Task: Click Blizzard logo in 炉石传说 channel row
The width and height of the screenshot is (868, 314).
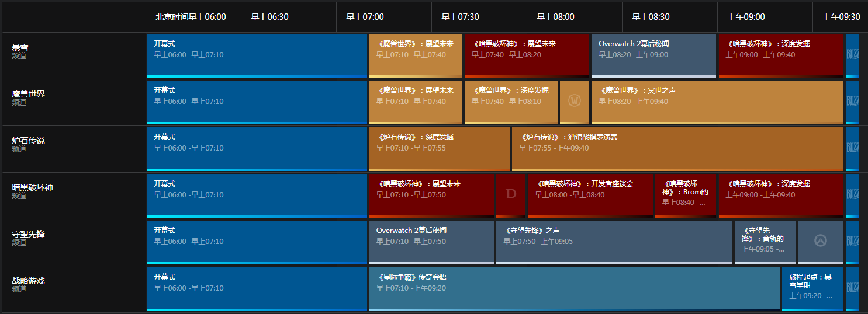Action: click(x=852, y=148)
